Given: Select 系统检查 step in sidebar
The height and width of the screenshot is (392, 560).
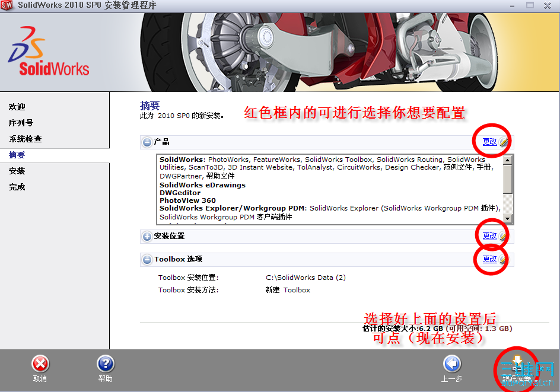Looking at the screenshot, I should [x=26, y=139].
